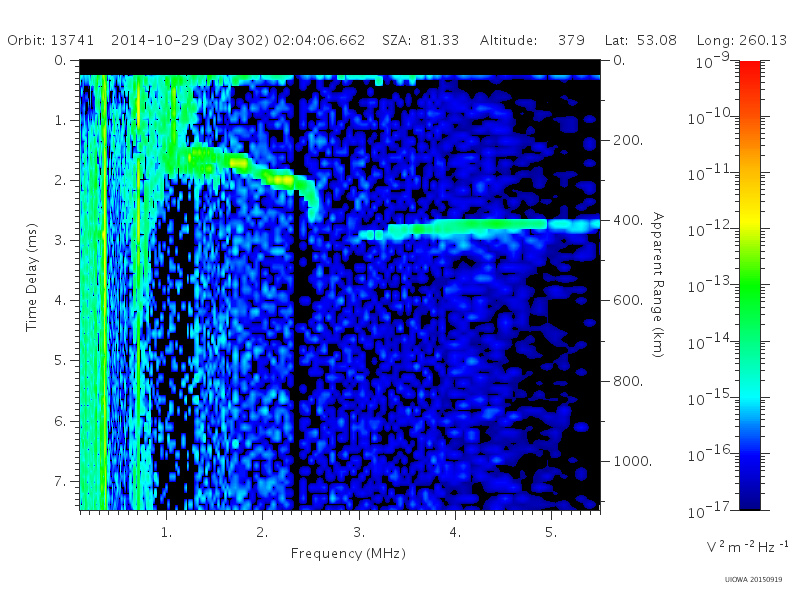800x600 pixels.
Task: Click the frequency tick label '3.'
Action: (359, 532)
